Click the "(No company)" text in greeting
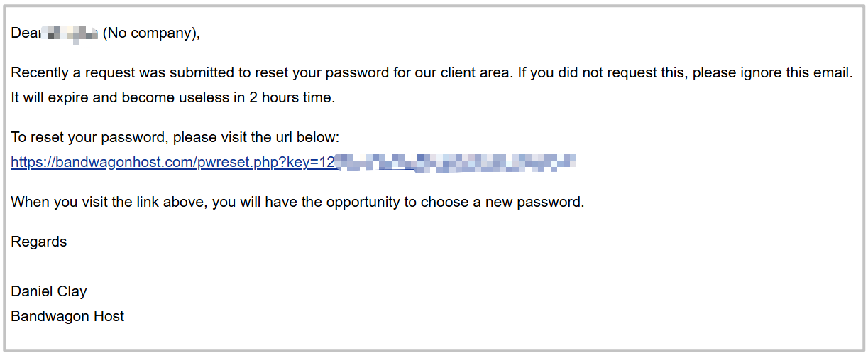This screenshot has width=868, height=356. point(151,33)
